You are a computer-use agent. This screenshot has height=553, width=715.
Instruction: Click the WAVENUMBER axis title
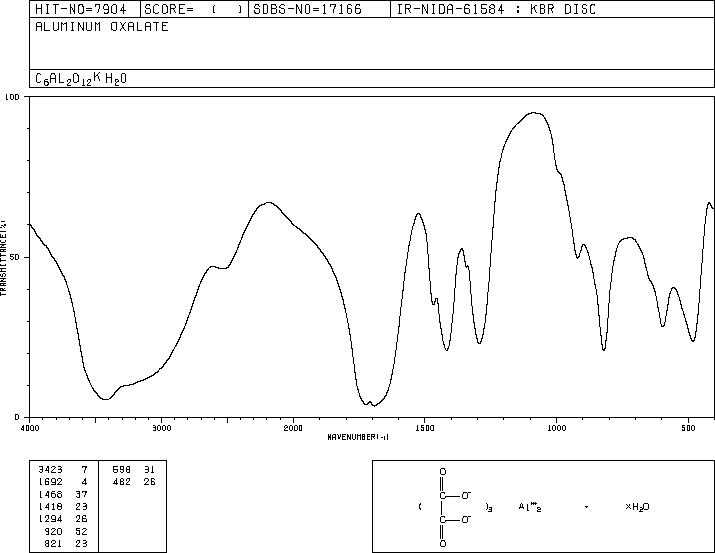[358, 437]
